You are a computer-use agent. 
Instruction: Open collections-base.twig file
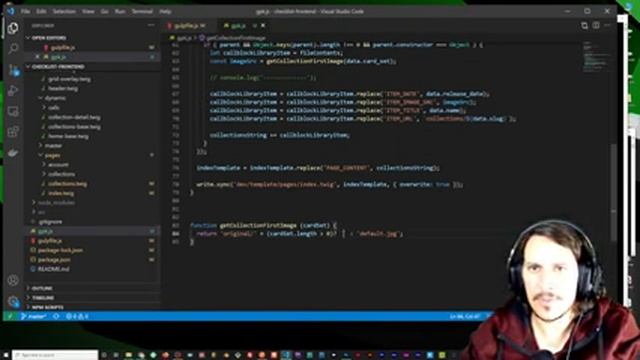click(74, 127)
